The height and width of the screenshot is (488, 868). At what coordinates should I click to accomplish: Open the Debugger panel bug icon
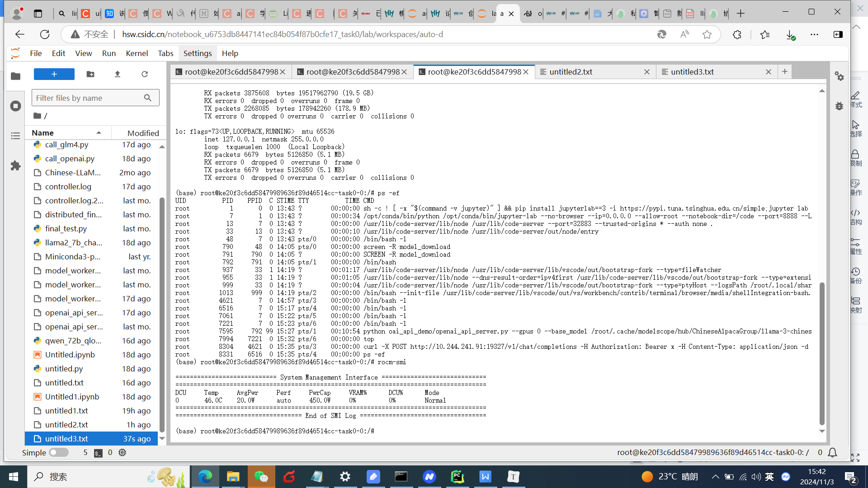840,106
